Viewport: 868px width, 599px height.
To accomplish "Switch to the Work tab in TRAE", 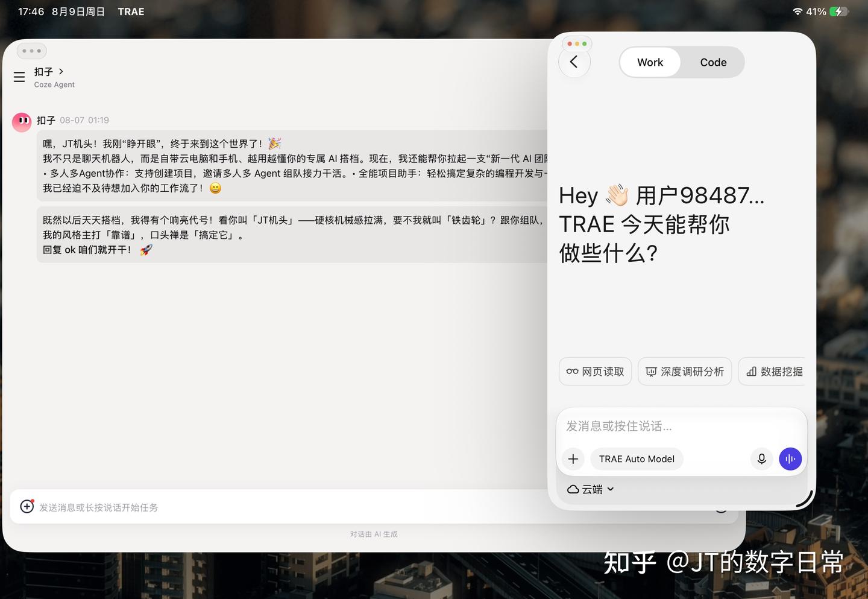I will [x=650, y=62].
